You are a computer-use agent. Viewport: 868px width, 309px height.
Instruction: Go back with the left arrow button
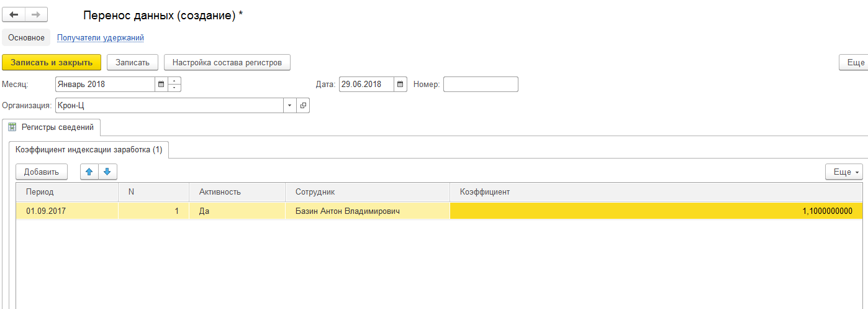(x=14, y=14)
